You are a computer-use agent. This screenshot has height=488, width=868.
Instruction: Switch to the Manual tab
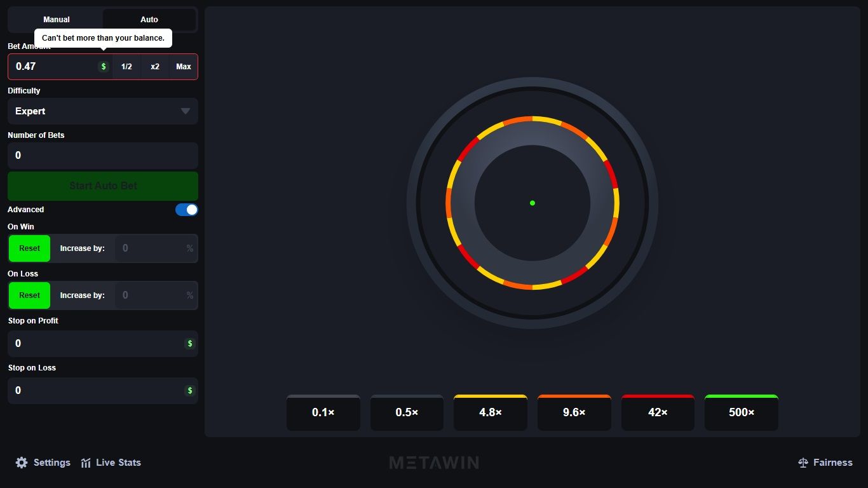[57, 20]
